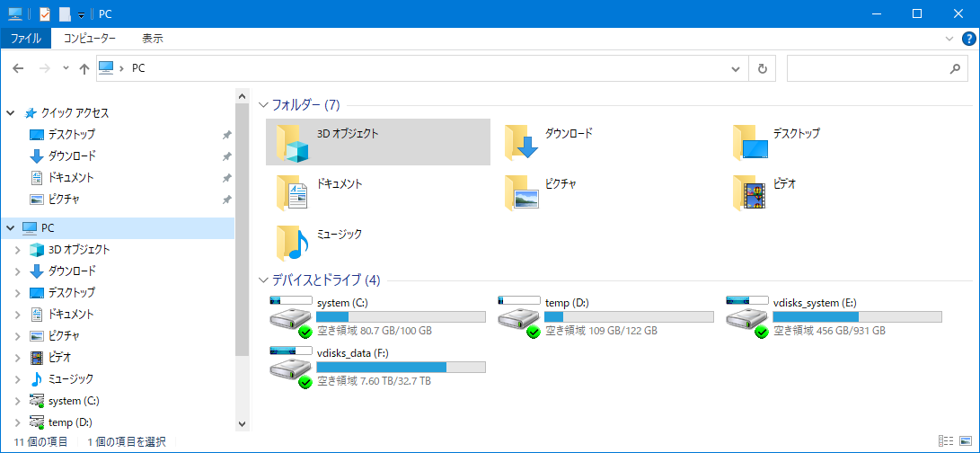Viewport: 980px width, 453px height.
Task: Collapse the デバイスとドライブ (4) group
Action: point(263,280)
